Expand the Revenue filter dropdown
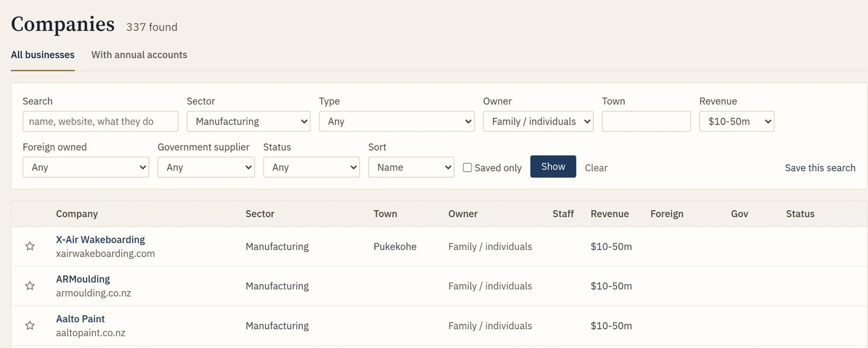The image size is (868, 348). [x=736, y=121]
